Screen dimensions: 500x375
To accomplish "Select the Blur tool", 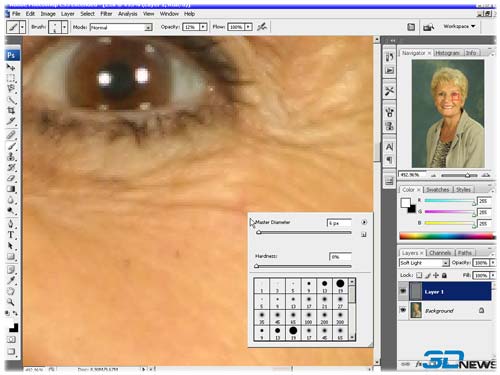I will [x=11, y=200].
